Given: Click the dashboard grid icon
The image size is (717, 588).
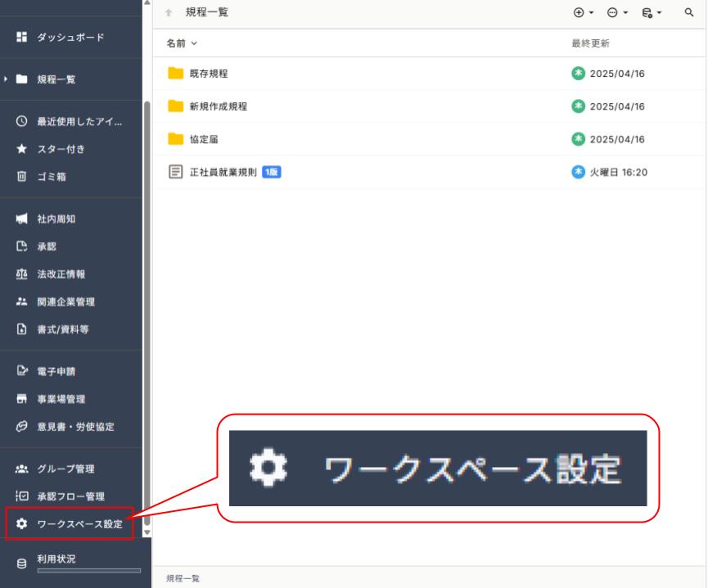Looking at the screenshot, I should click(21, 37).
